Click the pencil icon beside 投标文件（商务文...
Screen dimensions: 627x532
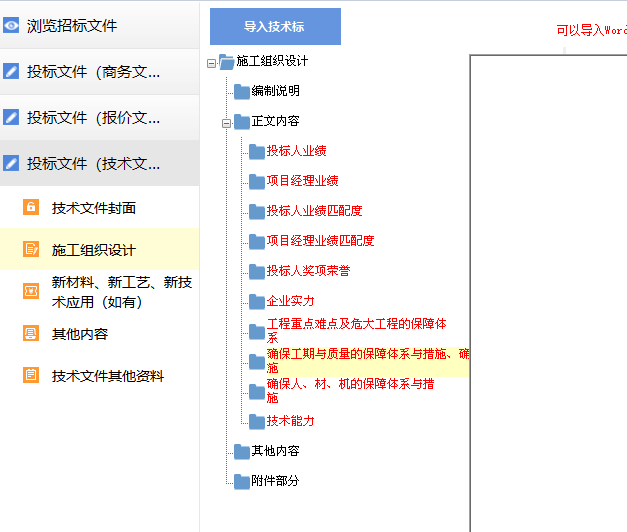[x=12, y=71]
